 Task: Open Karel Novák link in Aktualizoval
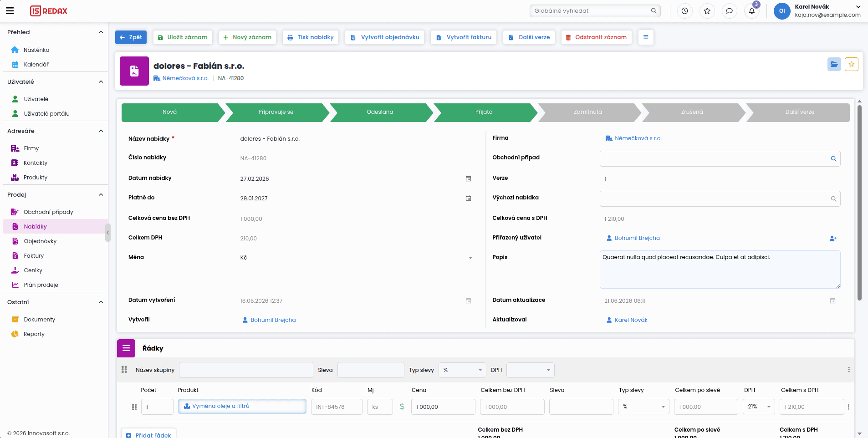click(627, 320)
